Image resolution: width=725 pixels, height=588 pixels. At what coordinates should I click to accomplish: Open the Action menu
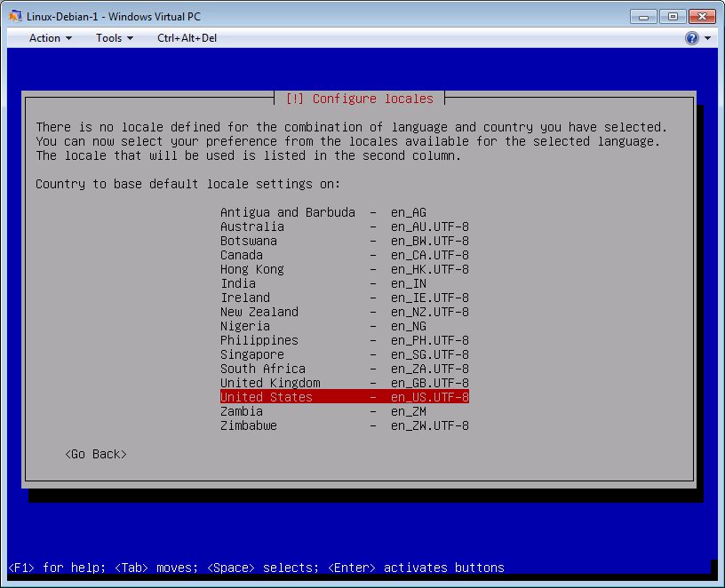tap(50, 38)
